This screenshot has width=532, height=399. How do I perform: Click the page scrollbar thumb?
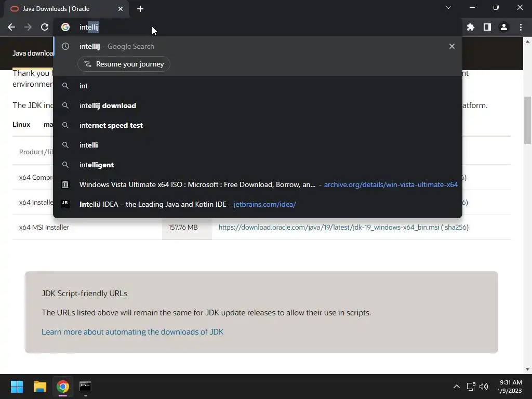(527, 120)
